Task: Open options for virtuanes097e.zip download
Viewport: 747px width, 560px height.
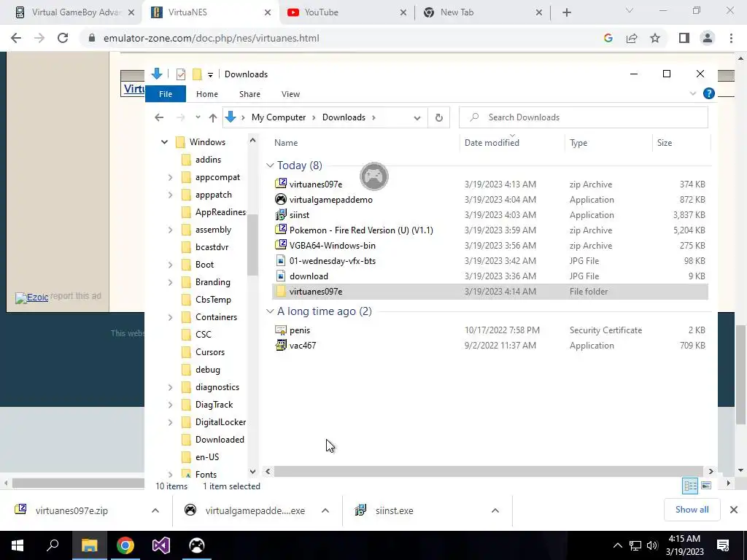Action: coord(155,510)
